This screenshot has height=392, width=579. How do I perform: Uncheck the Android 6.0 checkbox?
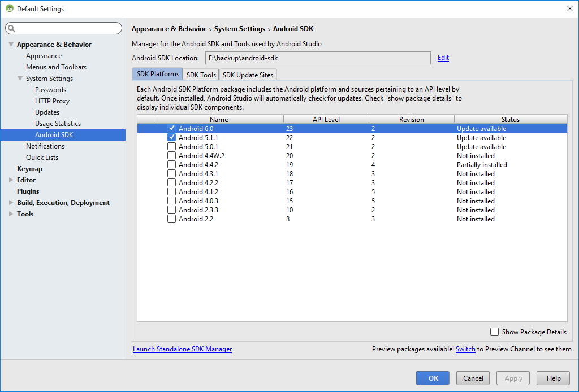pyautogui.click(x=172, y=129)
